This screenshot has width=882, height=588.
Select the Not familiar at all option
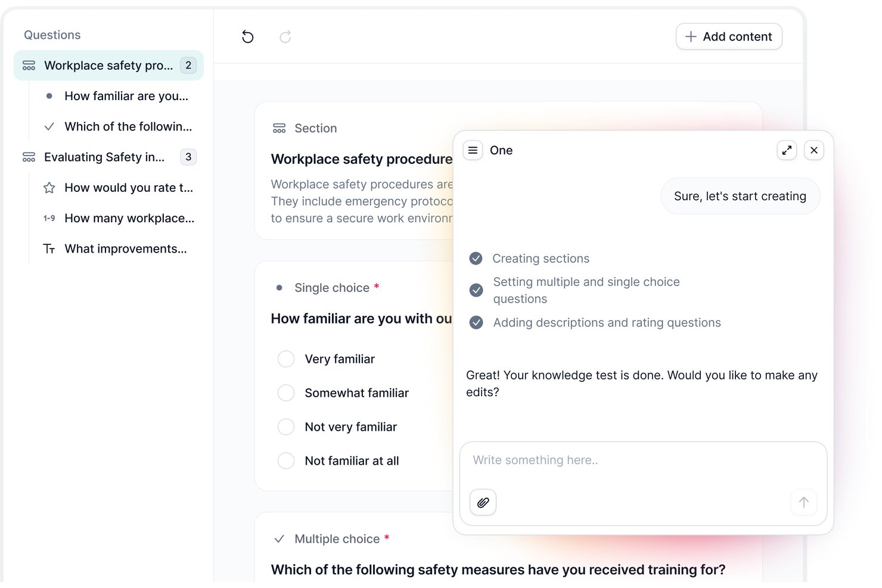[286, 461]
